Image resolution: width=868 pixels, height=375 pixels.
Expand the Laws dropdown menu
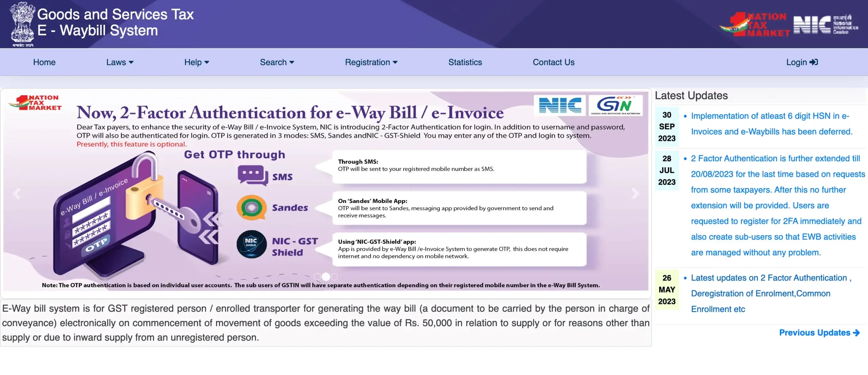click(118, 62)
